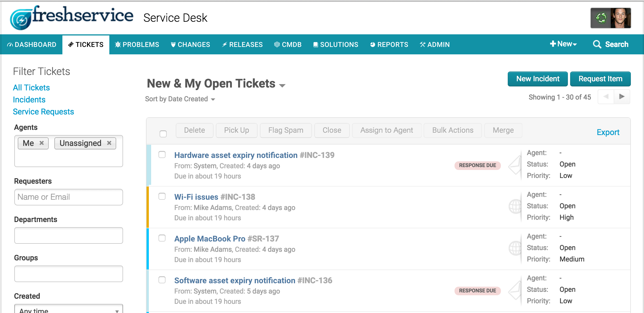The image size is (644, 313).
Task: Click the Departments filter field
Action: pyautogui.click(x=69, y=235)
